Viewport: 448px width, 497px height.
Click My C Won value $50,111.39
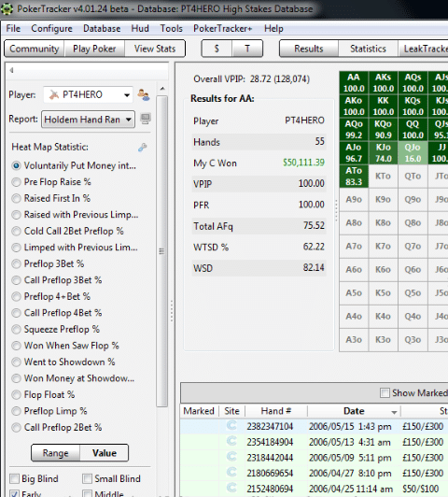point(303,163)
